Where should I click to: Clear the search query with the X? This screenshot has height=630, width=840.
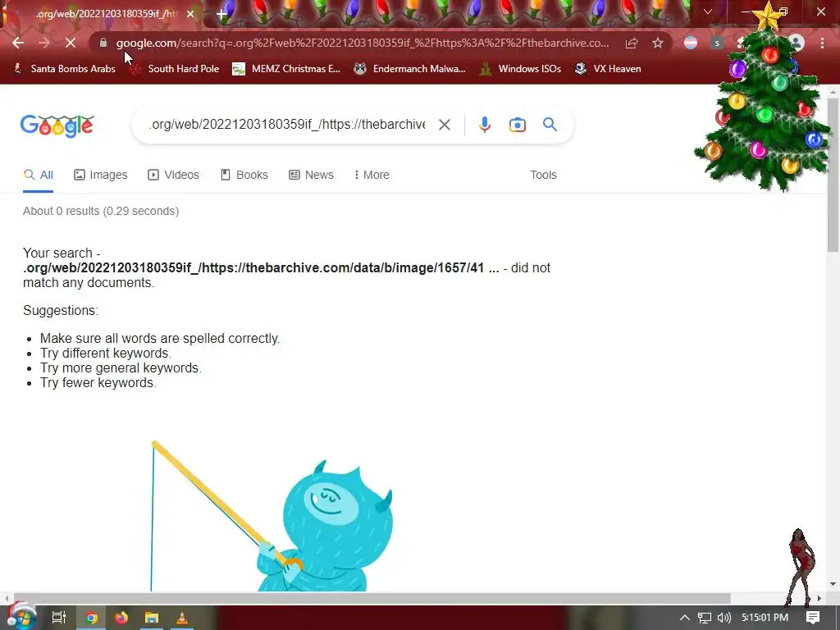[x=444, y=125]
